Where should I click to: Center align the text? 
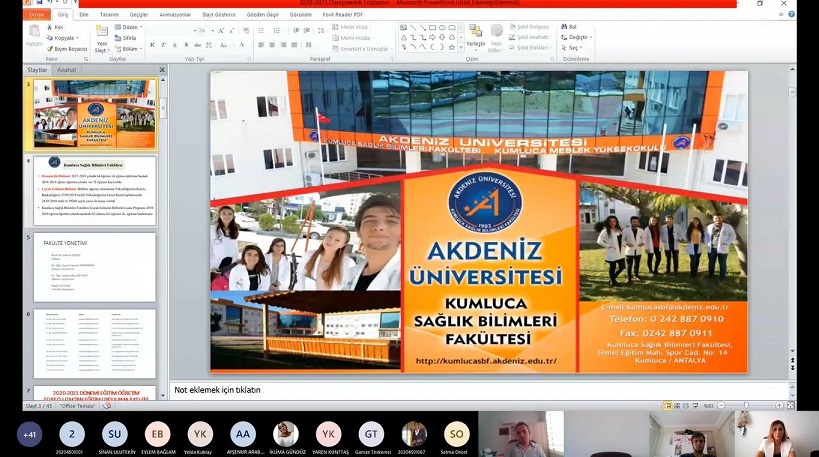[272, 45]
